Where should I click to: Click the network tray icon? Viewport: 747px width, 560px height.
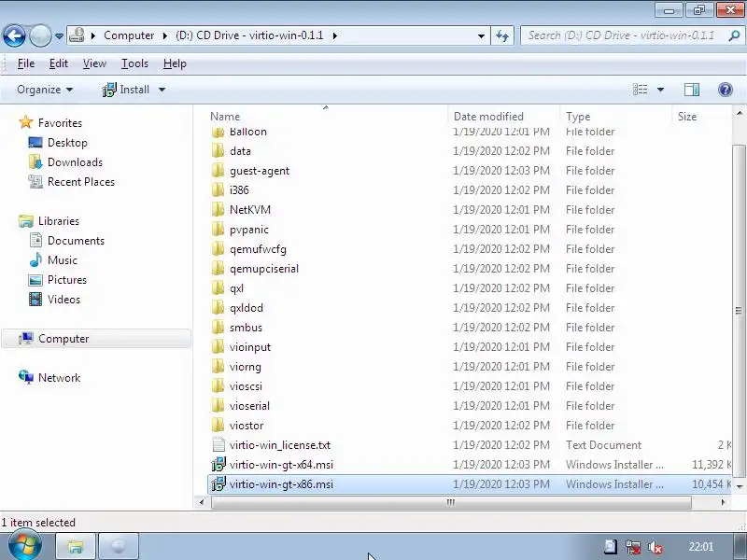pyautogui.click(x=633, y=547)
